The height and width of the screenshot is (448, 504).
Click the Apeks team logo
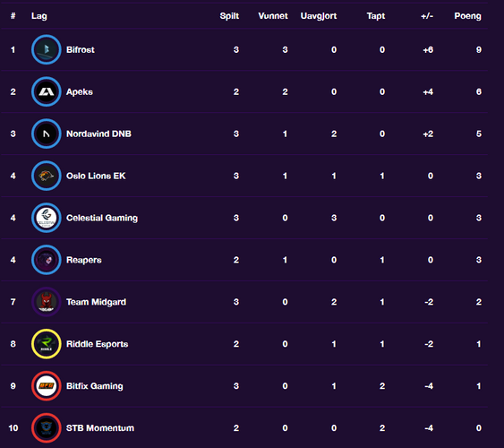47,91
